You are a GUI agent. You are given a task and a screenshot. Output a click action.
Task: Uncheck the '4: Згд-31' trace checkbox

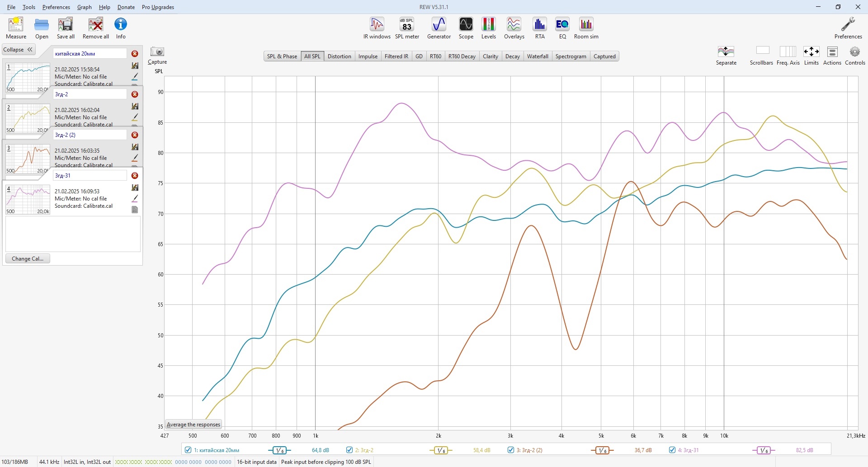672,450
